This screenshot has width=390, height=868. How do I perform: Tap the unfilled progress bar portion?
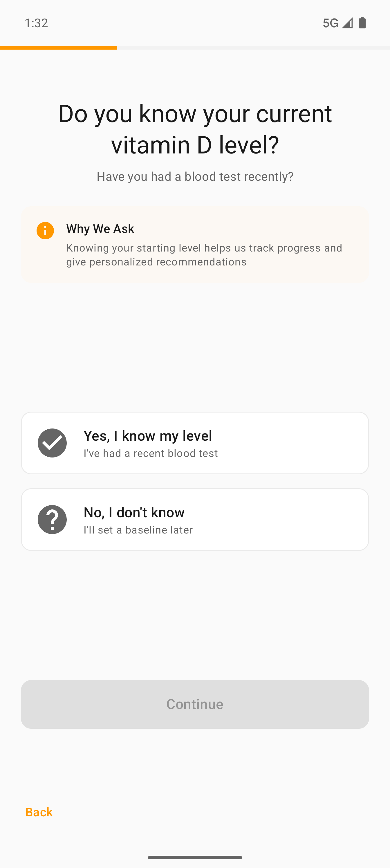tap(253, 48)
